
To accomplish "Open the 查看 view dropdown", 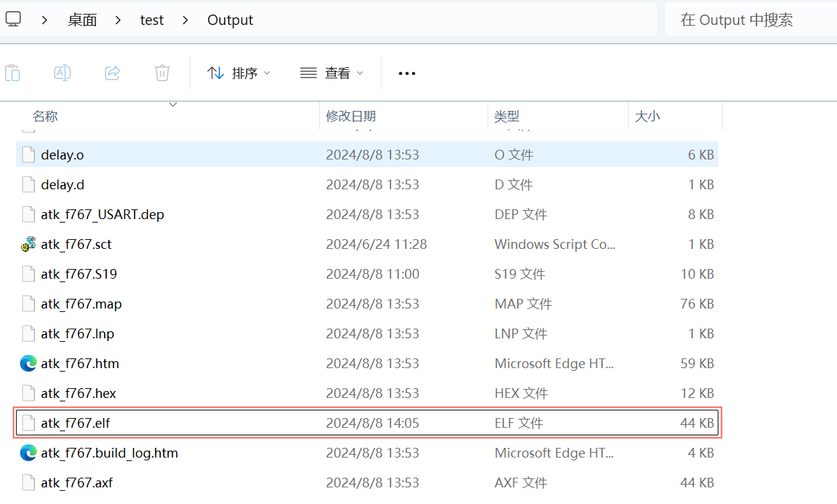I will [x=331, y=73].
